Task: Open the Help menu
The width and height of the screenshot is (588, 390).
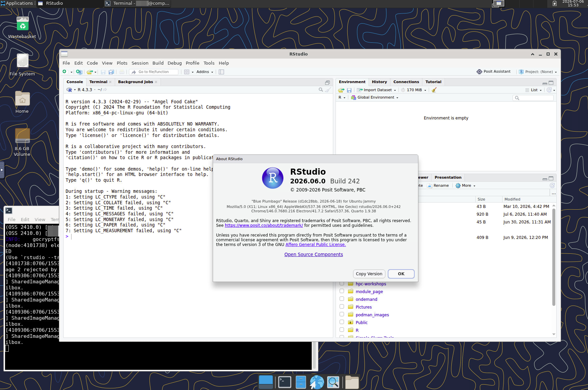Action: pyautogui.click(x=224, y=63)
